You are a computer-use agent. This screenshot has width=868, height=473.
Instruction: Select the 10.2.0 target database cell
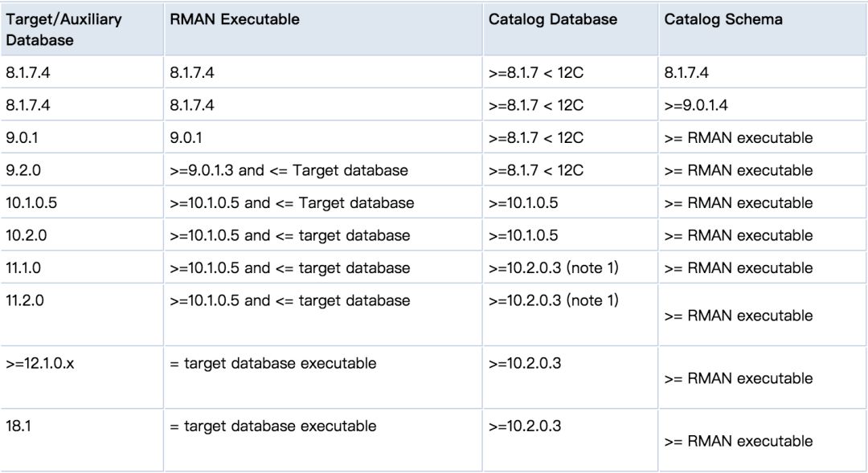click(x=27, y=235)
